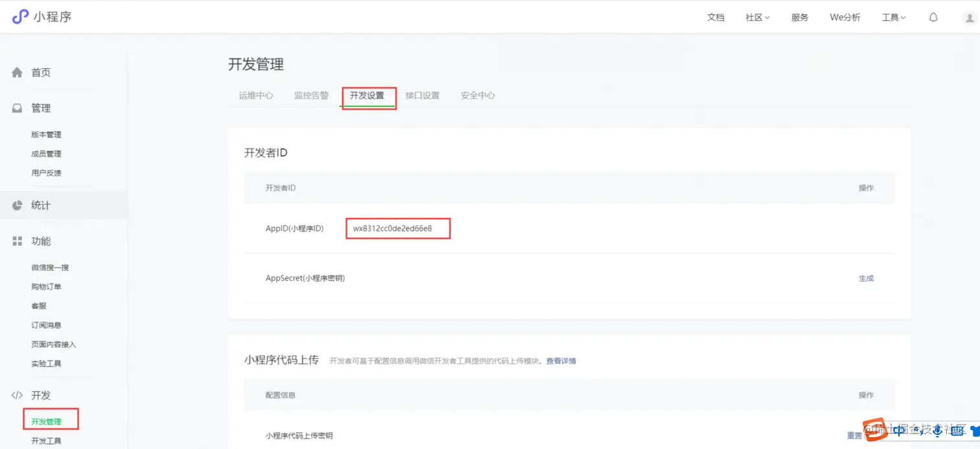Open 服务 in top navigation

pyautogui.click(x=800, y=18)
